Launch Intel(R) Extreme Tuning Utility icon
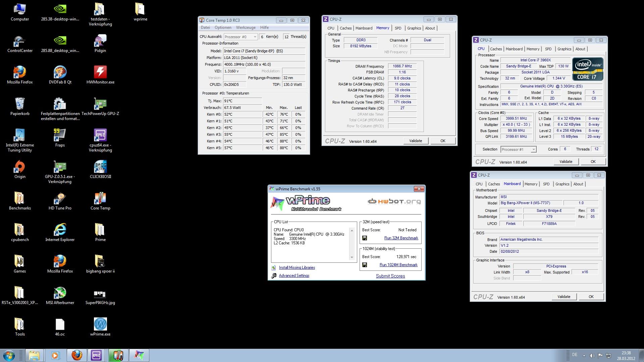Screen dimensions: 644x362 point(20,140)
